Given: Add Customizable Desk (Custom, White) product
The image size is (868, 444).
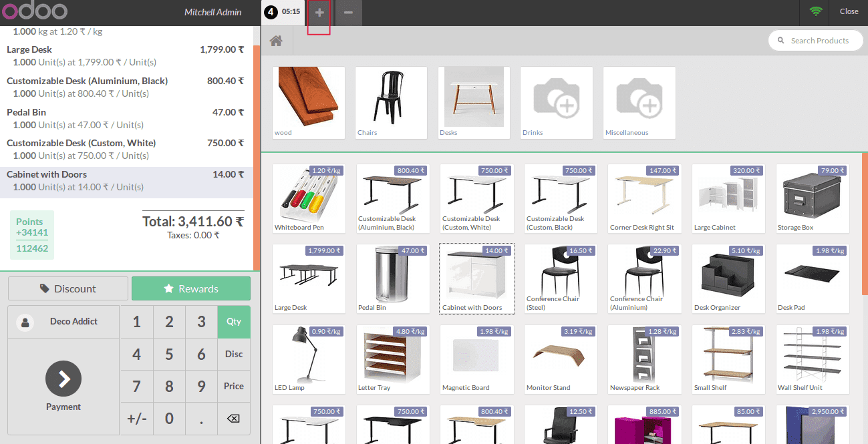Looking at the screenshot, I should [x=477, y=199].
